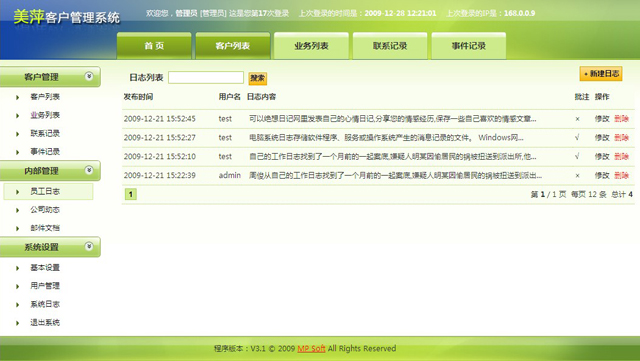
Task: Open 联系记录 in the sidebar
Action: pyautogui.click(x=45, y=134)
